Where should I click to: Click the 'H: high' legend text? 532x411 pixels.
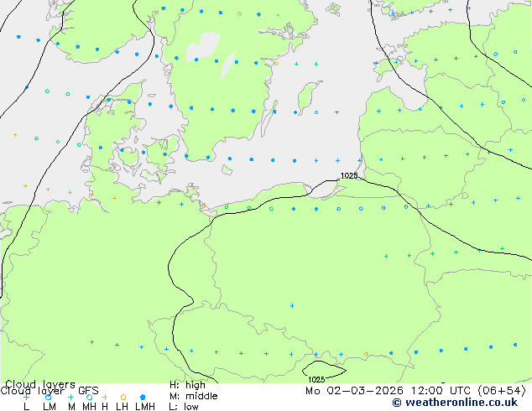[187, 385]
